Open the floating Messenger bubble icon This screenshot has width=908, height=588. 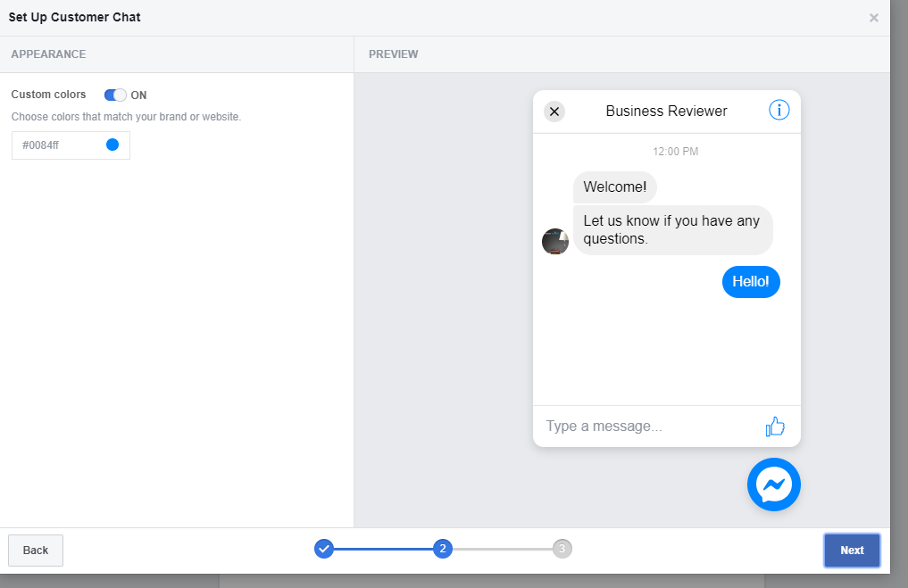tap(773, 484)
